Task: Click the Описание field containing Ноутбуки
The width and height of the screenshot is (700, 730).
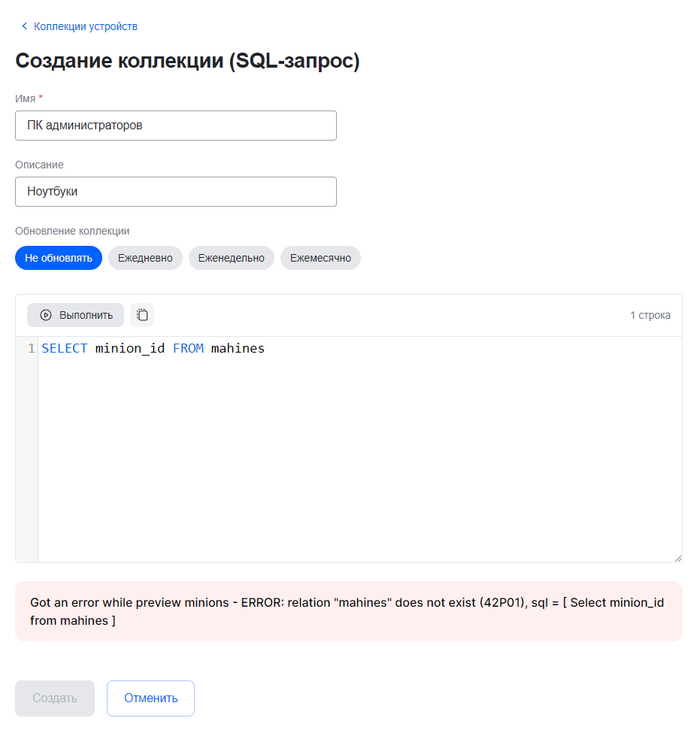Action: point(176,192)
